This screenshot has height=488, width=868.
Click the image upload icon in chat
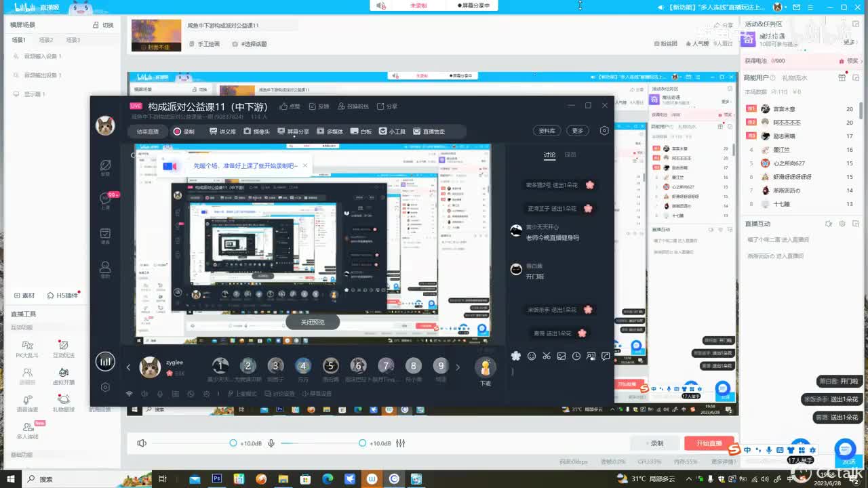pyautogui.click(x=561, y=356)
